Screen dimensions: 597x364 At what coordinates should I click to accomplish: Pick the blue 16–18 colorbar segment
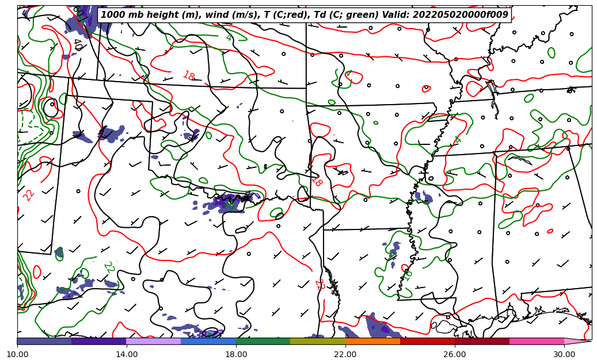pyautogui.click(x=208, y=341)
